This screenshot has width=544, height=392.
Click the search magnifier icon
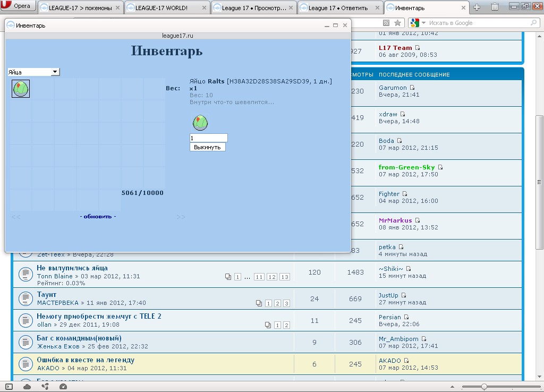point(534,23)
